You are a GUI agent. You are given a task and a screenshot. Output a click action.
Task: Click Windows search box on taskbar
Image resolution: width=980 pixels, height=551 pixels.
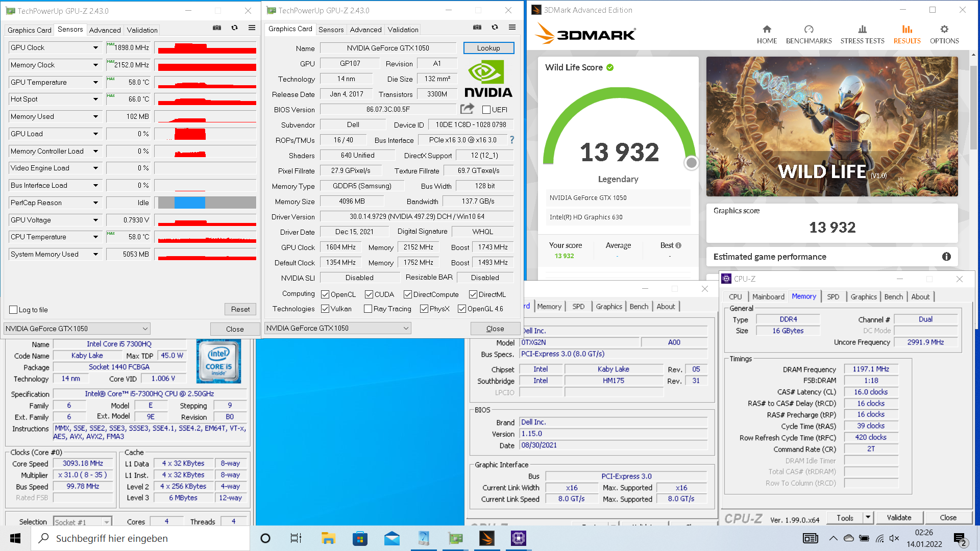pyautogui.click(x=140, y=538)
